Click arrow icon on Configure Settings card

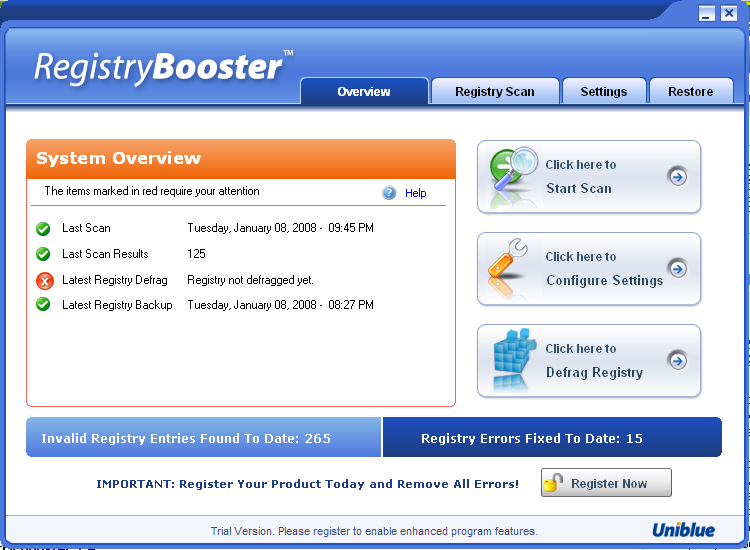tap(677, 269)
